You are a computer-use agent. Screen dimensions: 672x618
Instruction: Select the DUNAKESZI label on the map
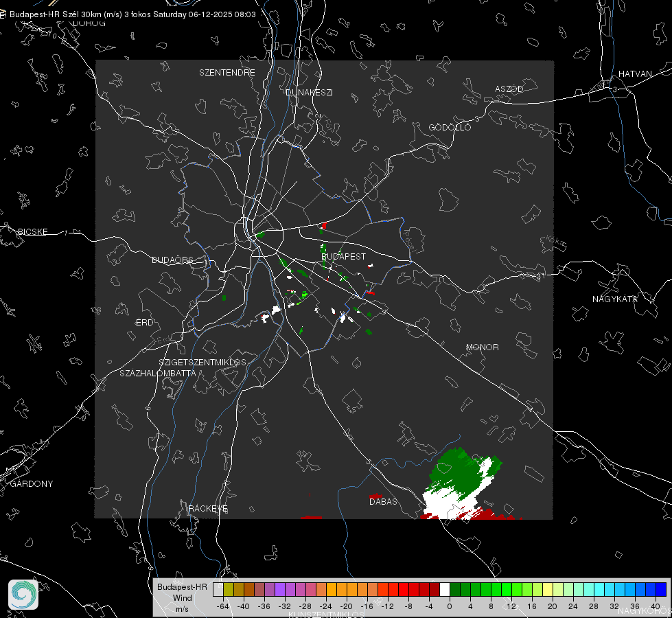coord(309,92)
